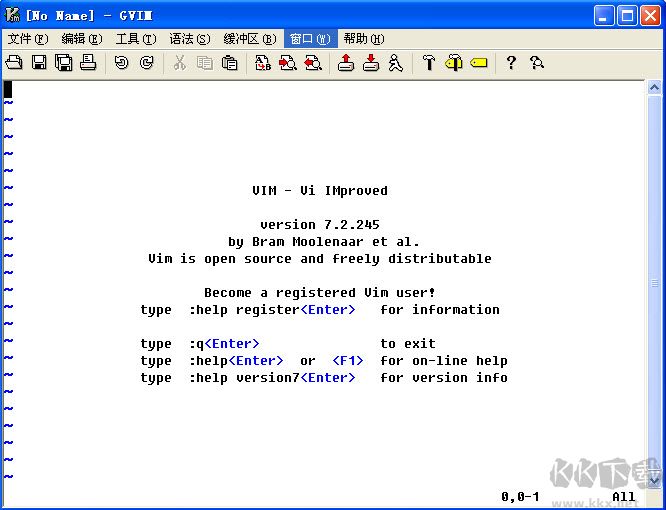Click the Find Previous icon

(x=313, y=63)
